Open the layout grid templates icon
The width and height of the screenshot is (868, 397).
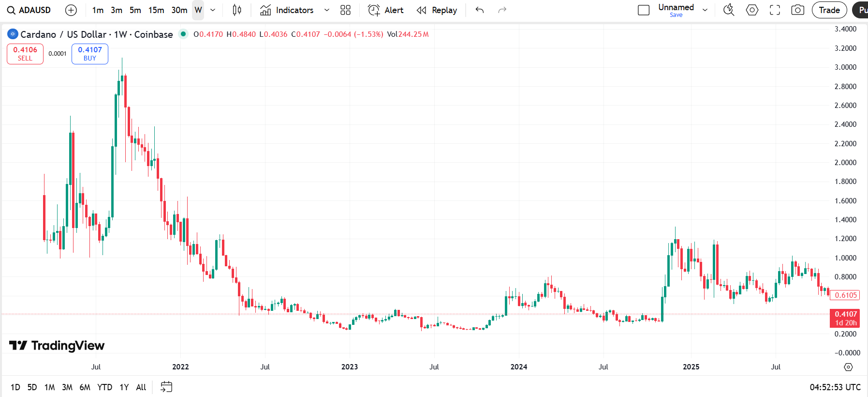(x=345, y=10)
